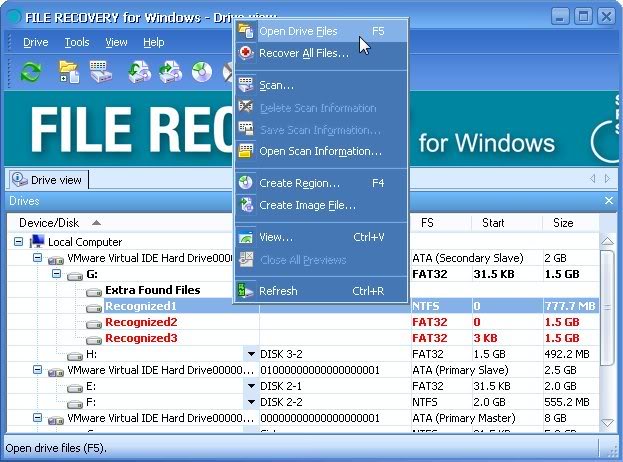This screenshot has width=623, height=462.
Task: Click the Open Drive Files toolbar icon
Action: pyautogui.click(x=69, y=72)
